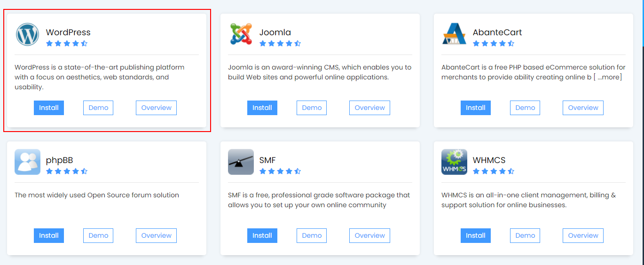Click the phpBB logo icon

coord(27,162)
